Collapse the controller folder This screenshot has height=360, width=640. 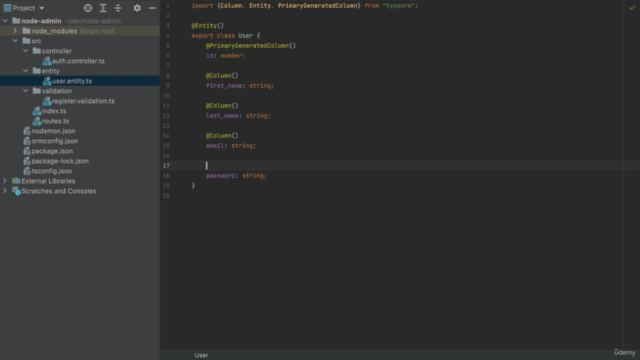coord(25,51)
